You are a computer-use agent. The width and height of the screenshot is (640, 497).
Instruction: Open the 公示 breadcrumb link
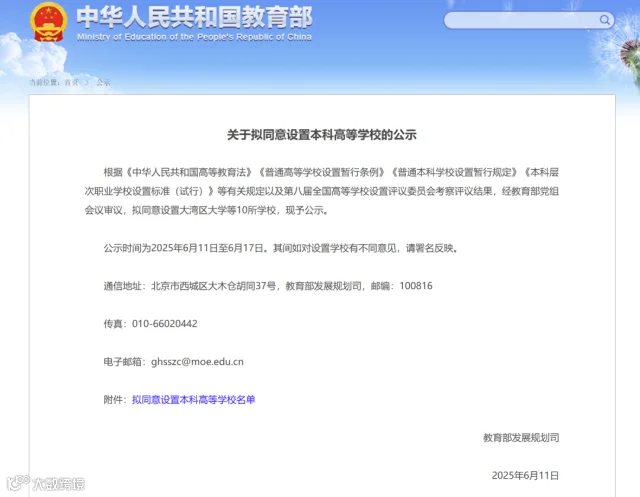click(103, 82)
